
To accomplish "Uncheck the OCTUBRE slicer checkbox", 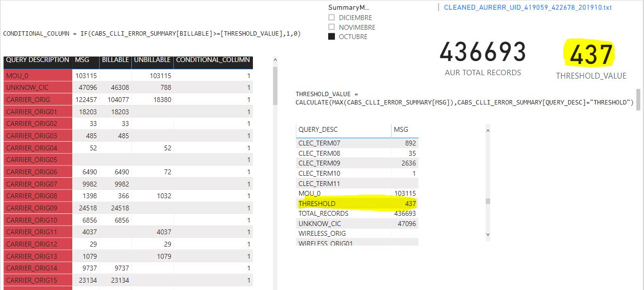I will click(332, 36).
